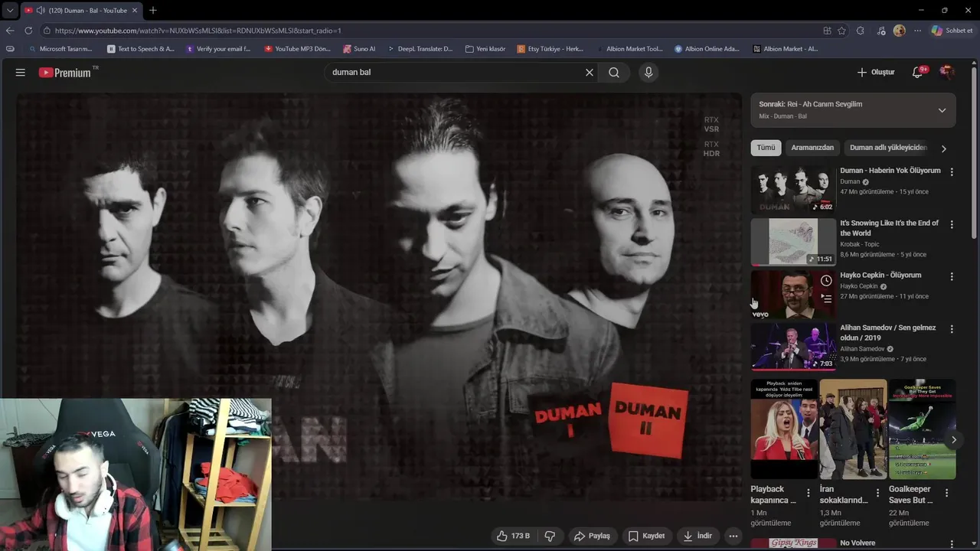Open options for İran sokaklarınd... Short
980x551 pixels.
(877, 493)
